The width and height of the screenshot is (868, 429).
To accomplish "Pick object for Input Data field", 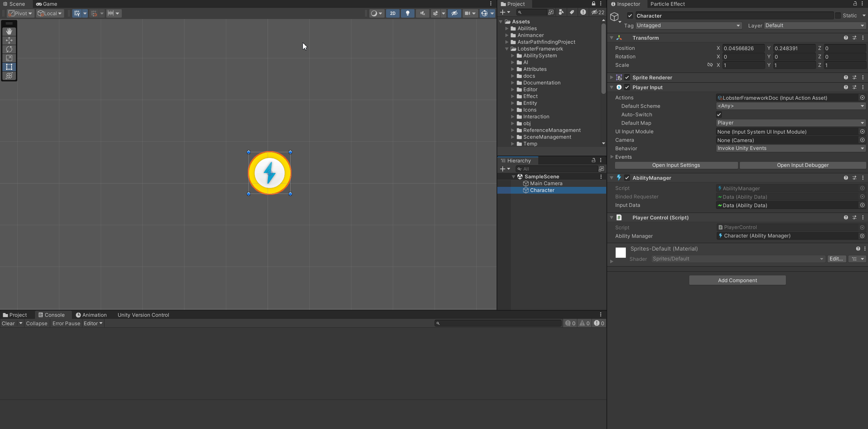I will (862, 205).
